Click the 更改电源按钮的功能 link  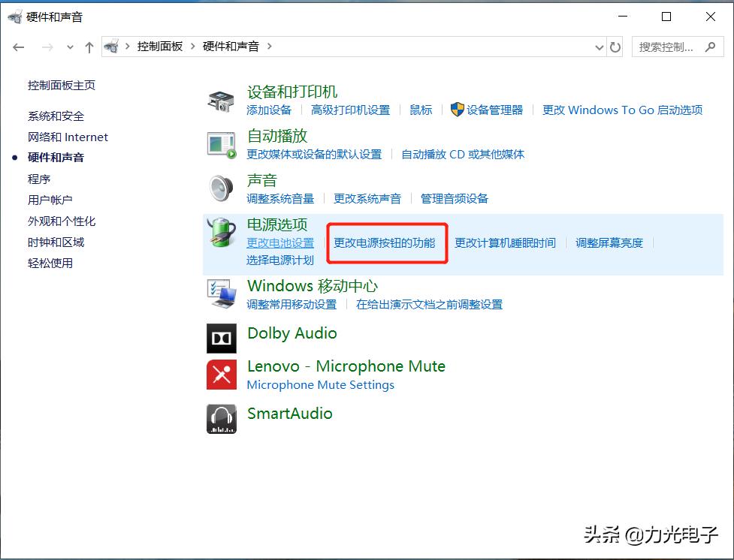[387, 243]
